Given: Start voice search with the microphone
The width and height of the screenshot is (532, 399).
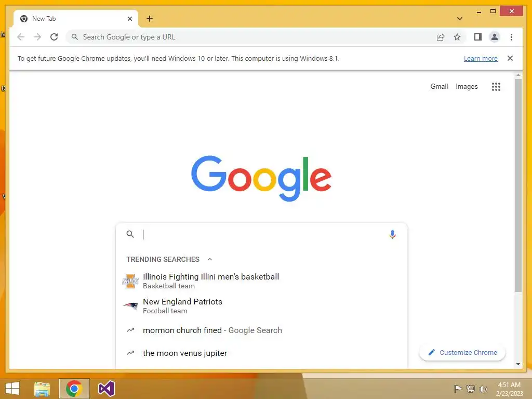Looking at the screenshot, I should [x=392, y=234].
